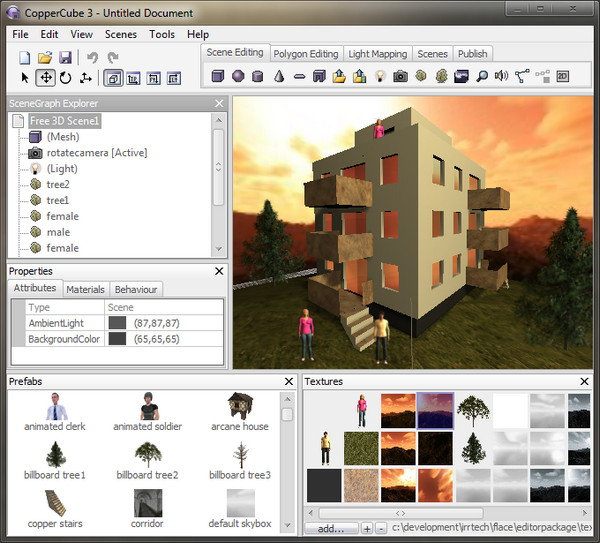Open the Scenes menu

(120, 34)
